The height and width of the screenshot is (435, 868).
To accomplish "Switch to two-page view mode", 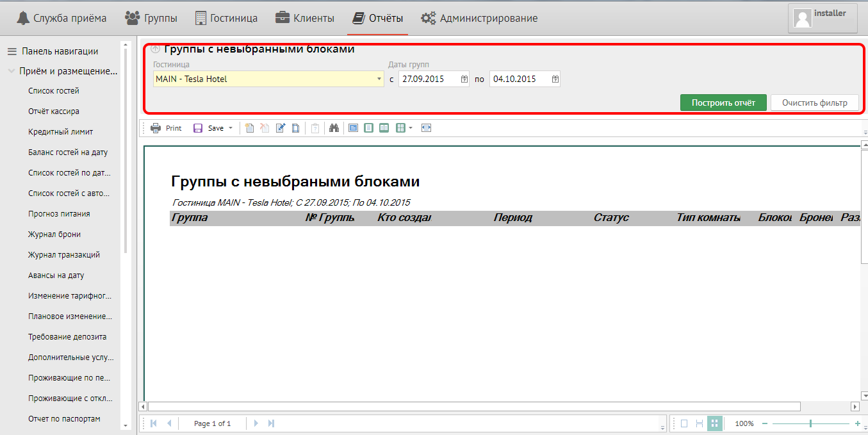I will click(x=384, y=128).
